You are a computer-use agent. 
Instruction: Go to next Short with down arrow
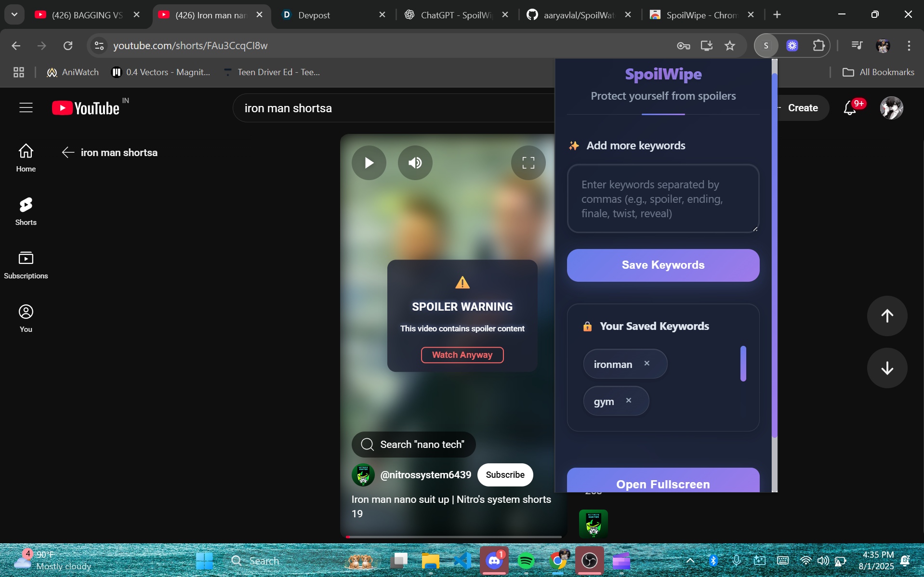tap(887, 368)
